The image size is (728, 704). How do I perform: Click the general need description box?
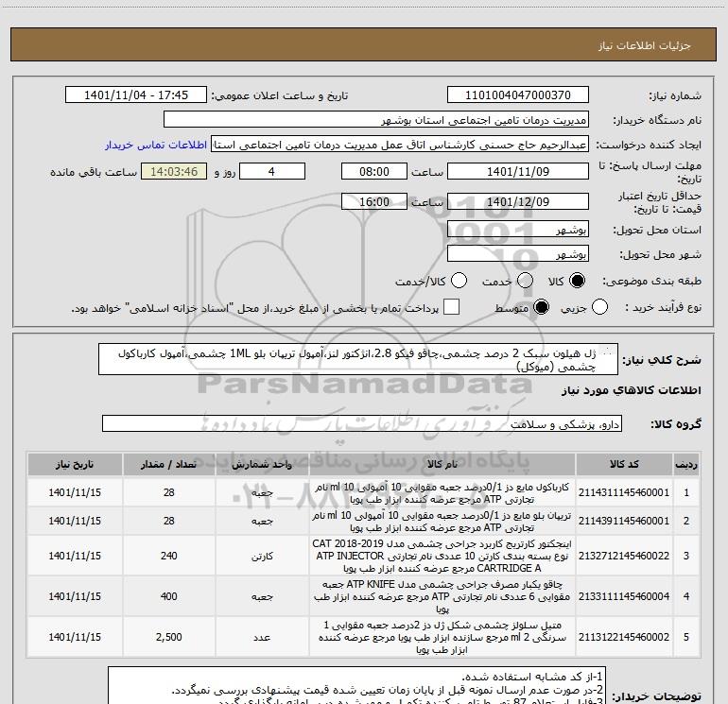[358, 360]
